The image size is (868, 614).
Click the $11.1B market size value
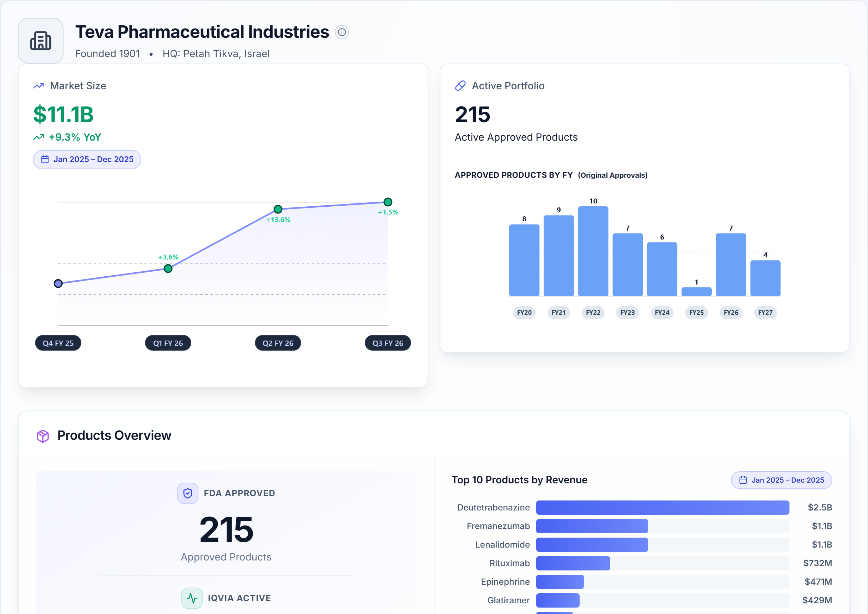coord(63,115)
